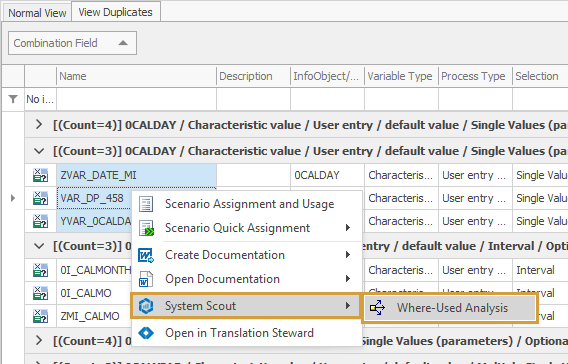Viewport: 568px width, 364px height.
Task: Select Where-Used Analysis submenu item
Action: [x=450, y=308]
